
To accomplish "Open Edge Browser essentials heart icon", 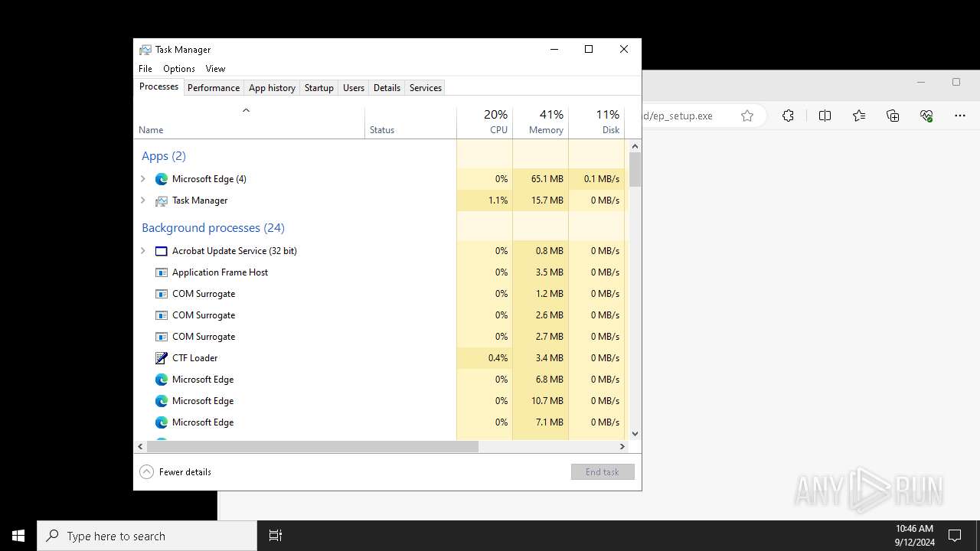I will [926, 116].
